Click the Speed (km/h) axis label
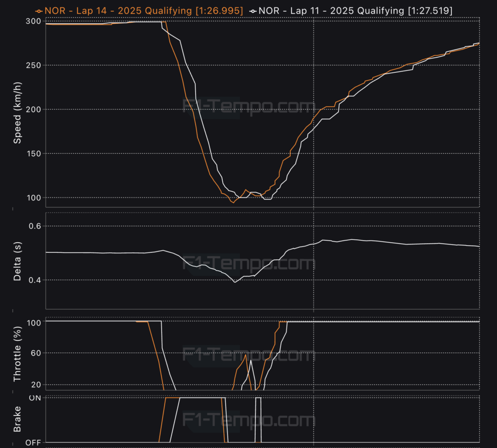This screenshot has height=448, width=497. pyautogui.click(x=17, y=113)
